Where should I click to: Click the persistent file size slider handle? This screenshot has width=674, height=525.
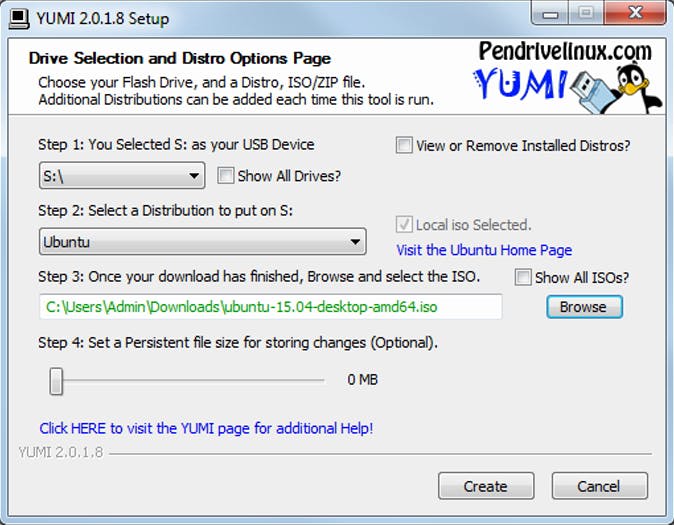[x=56, y=381]
